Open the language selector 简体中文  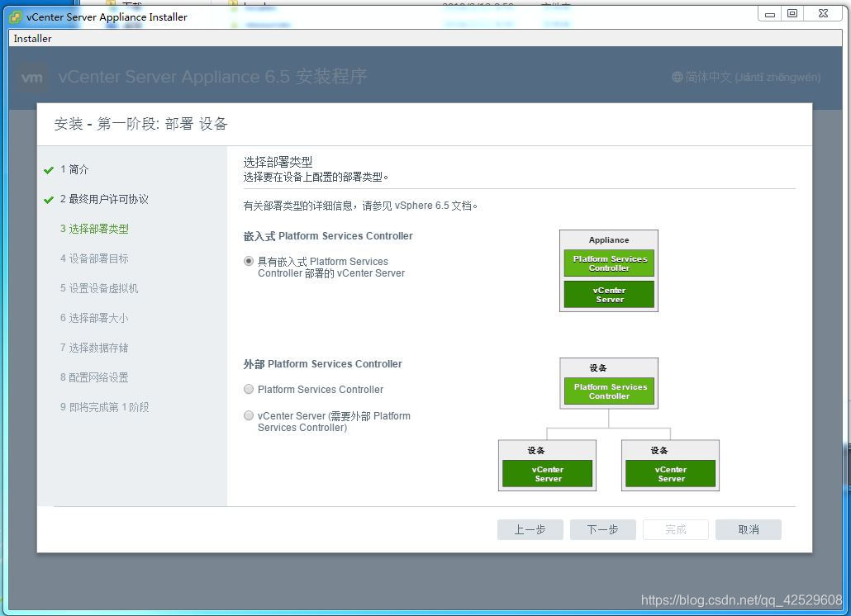[x=746, y=77]
